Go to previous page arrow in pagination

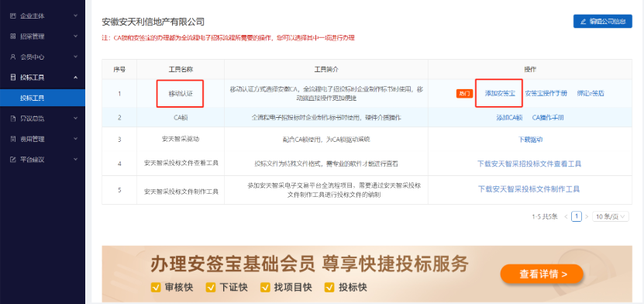566,216
